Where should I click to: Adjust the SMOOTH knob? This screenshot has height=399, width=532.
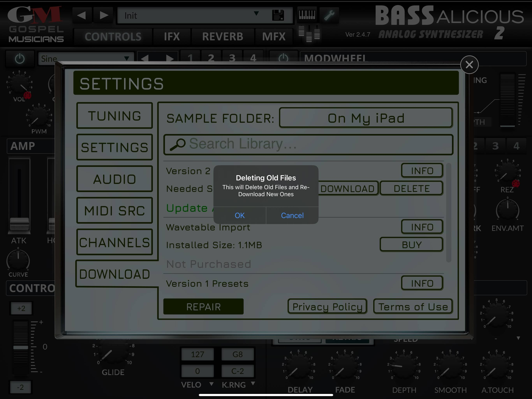450,366
